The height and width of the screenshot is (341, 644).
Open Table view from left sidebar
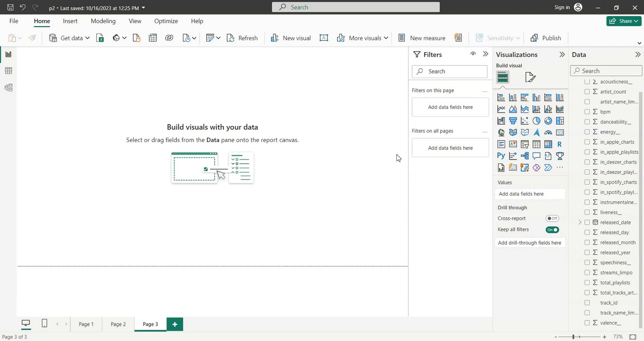pyautogui.click(x=8, y=71)
